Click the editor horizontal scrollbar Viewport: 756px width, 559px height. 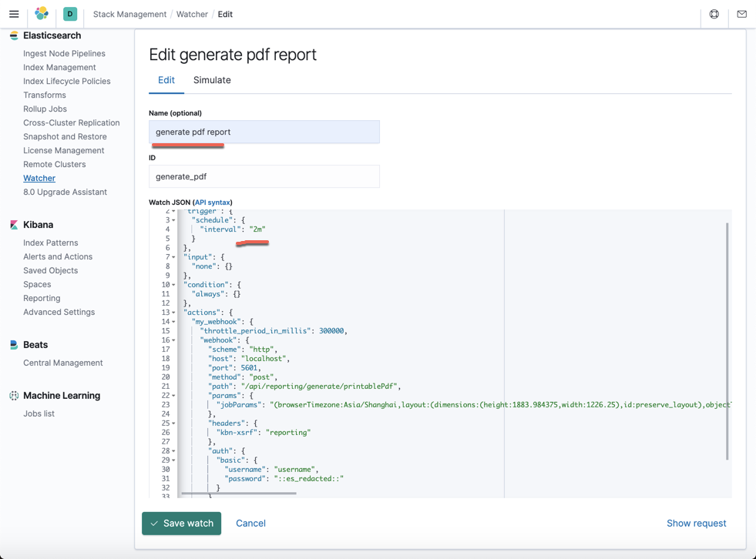(x=239, y=493)
